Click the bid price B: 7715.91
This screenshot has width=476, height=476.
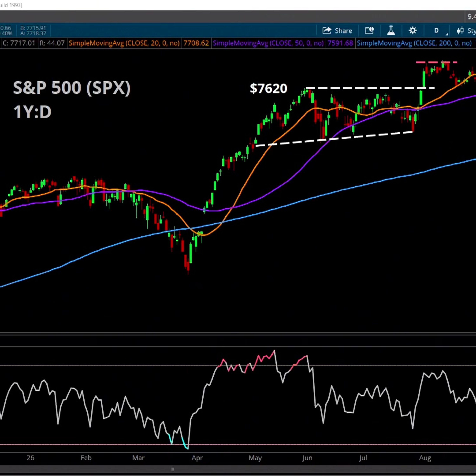pos(33,28)
